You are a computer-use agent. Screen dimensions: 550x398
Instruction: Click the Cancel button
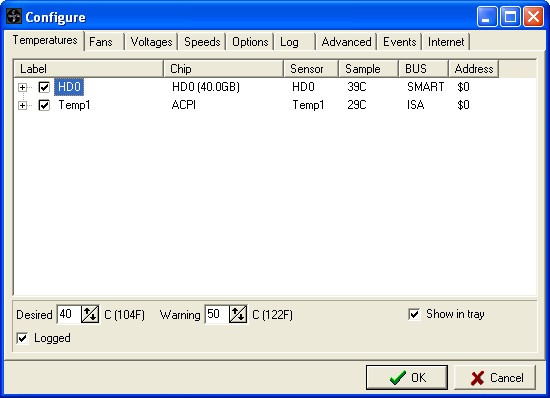pyautogui.click(x=495, y=378)
